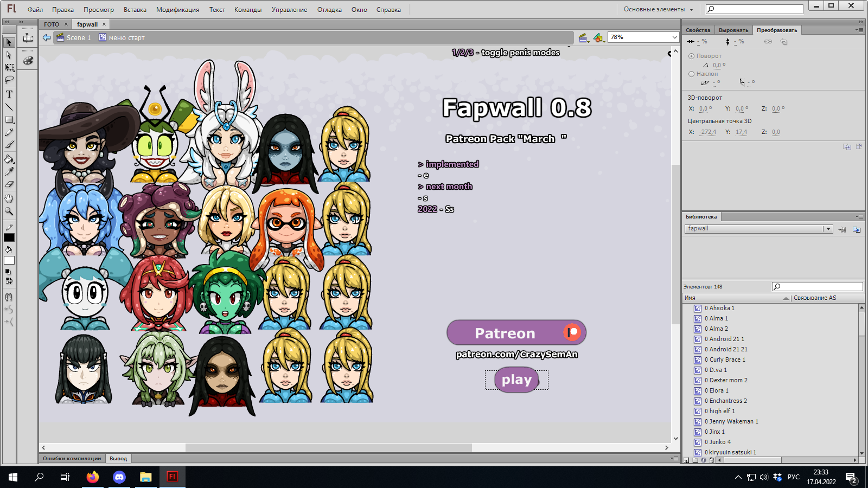Click the Reset transform icon
The image size is (868, 488).
point(784,42)
